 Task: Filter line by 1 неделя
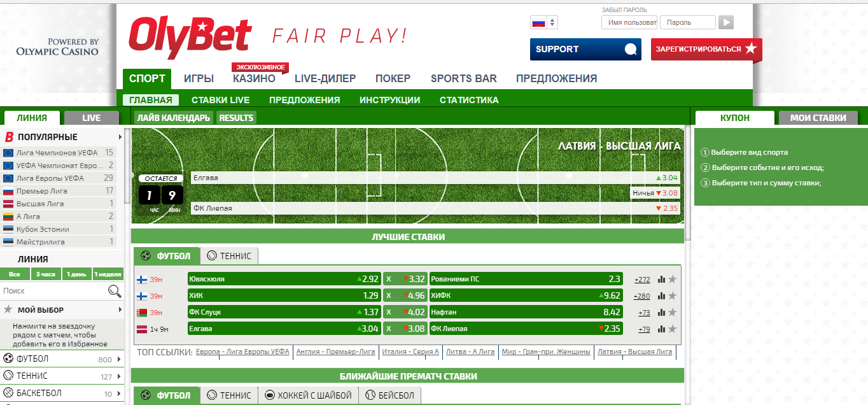click(x=108, y=274)
